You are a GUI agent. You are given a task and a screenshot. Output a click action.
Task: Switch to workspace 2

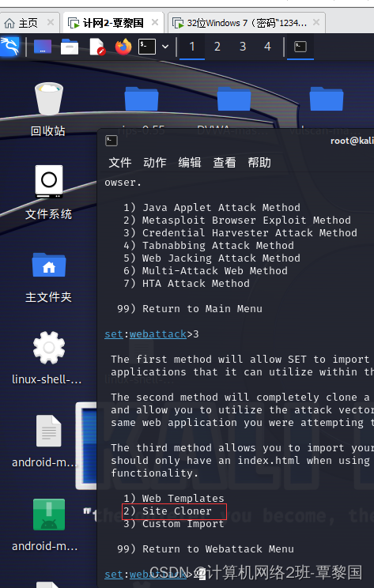pyautogui.click(x=217, y=47)
